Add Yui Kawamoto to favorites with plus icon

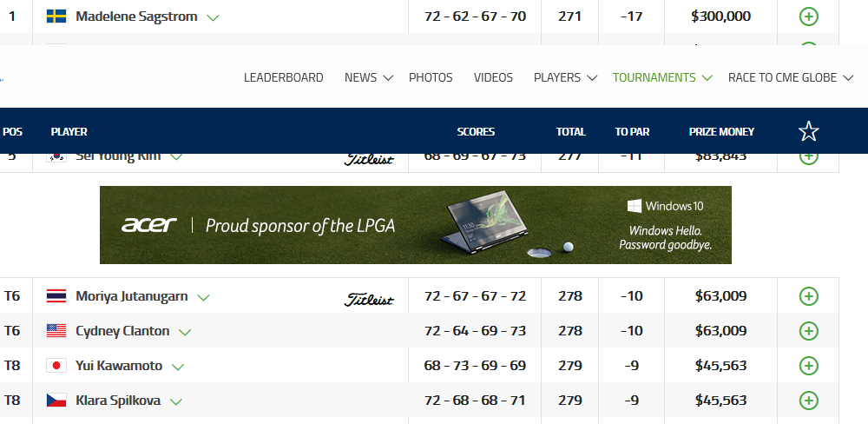point(809,366)
